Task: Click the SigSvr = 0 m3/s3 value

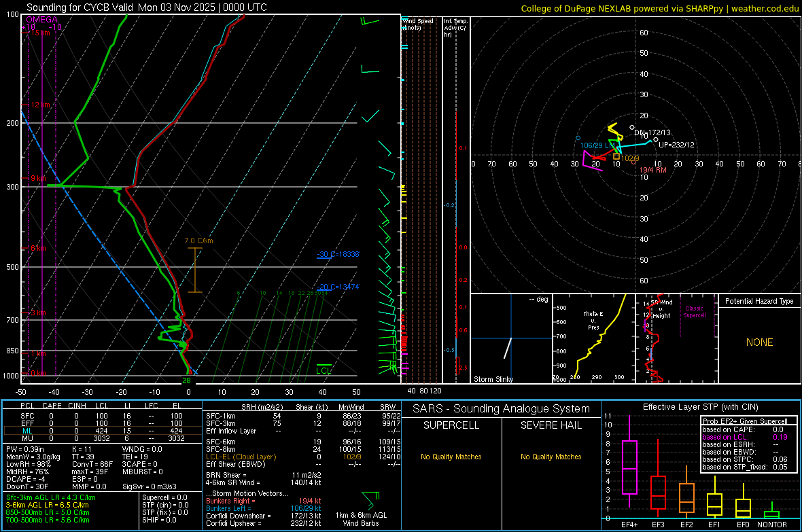Action: (x=150, y=486)
